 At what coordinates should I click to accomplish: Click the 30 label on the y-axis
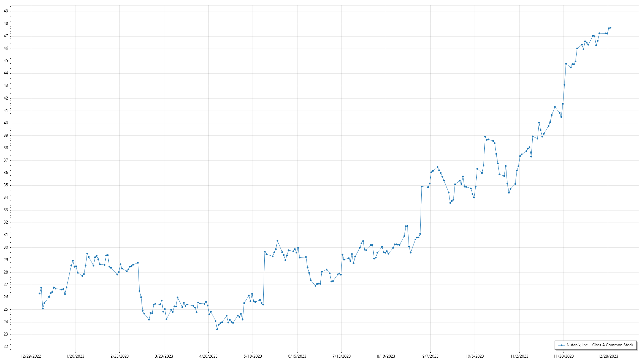pos(6,247)
